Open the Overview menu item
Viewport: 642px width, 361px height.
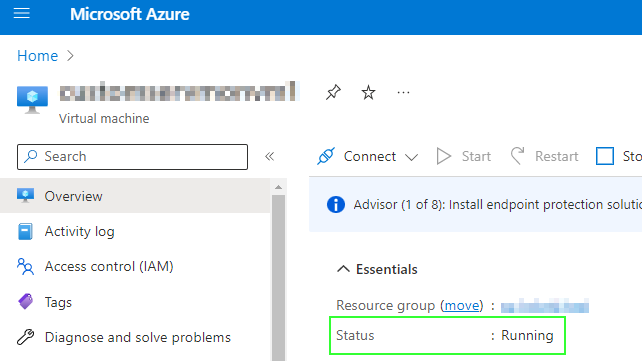135,196
